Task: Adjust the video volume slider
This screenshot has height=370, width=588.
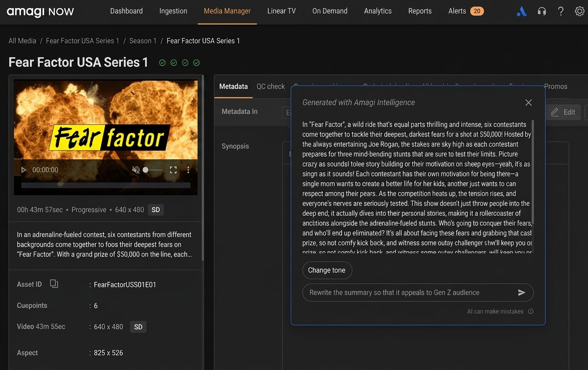Action: [152, 170]
